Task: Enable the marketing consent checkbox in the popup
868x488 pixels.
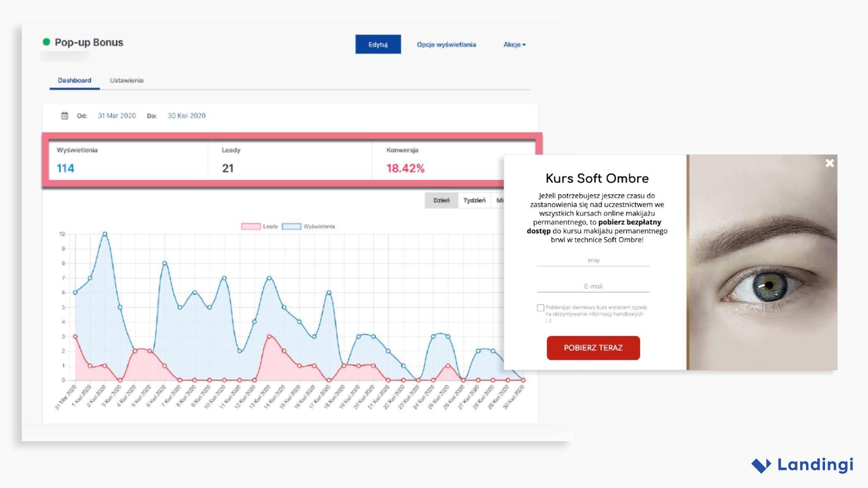Action: click(540, 307)
